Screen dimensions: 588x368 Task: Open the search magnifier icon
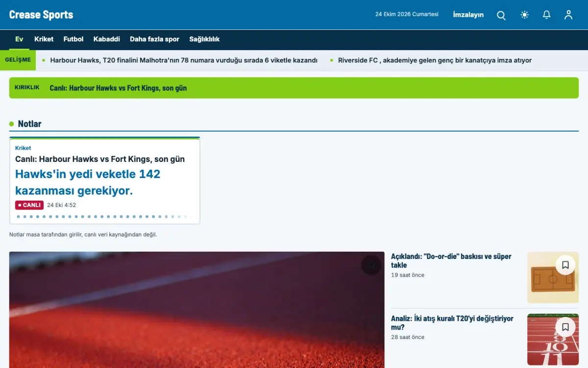pyautogui.click(x=501, y=15)
